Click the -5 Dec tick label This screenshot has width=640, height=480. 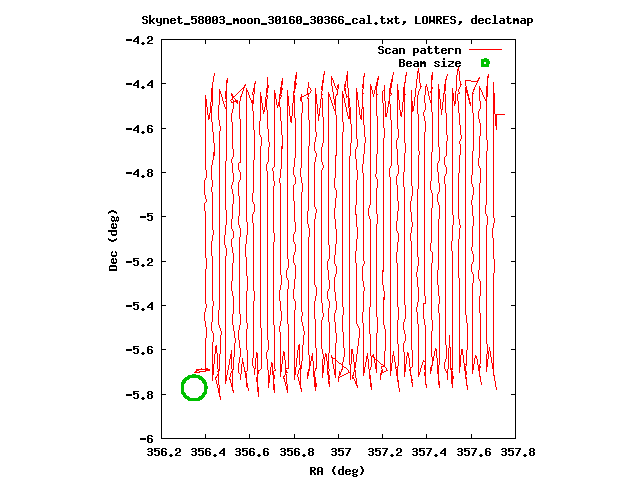tap(146, 217)
